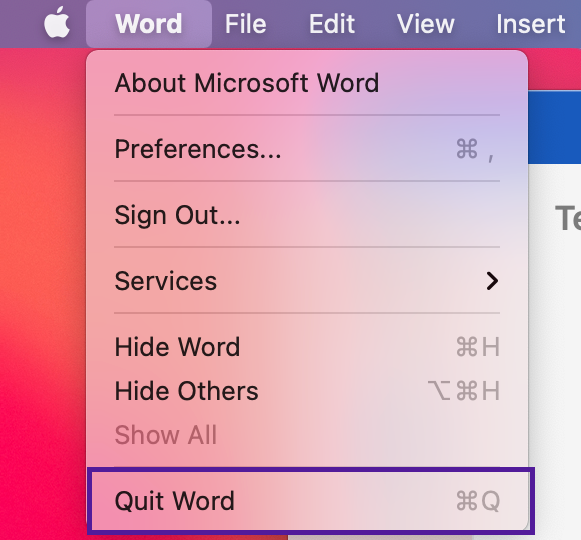The height and width of the screenshot is (540, 581).
Task: Click the blue Word window title bar
Action: point(554,127)
